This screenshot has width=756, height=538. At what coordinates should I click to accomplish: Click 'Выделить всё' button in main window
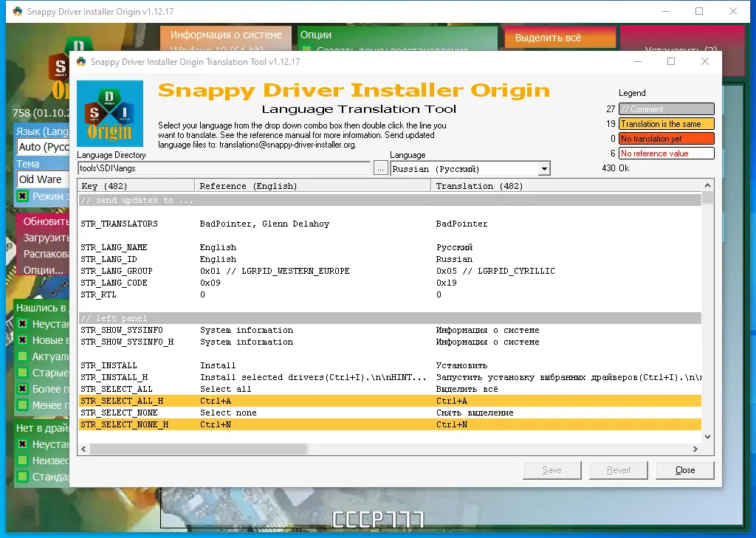pos(560,38)
